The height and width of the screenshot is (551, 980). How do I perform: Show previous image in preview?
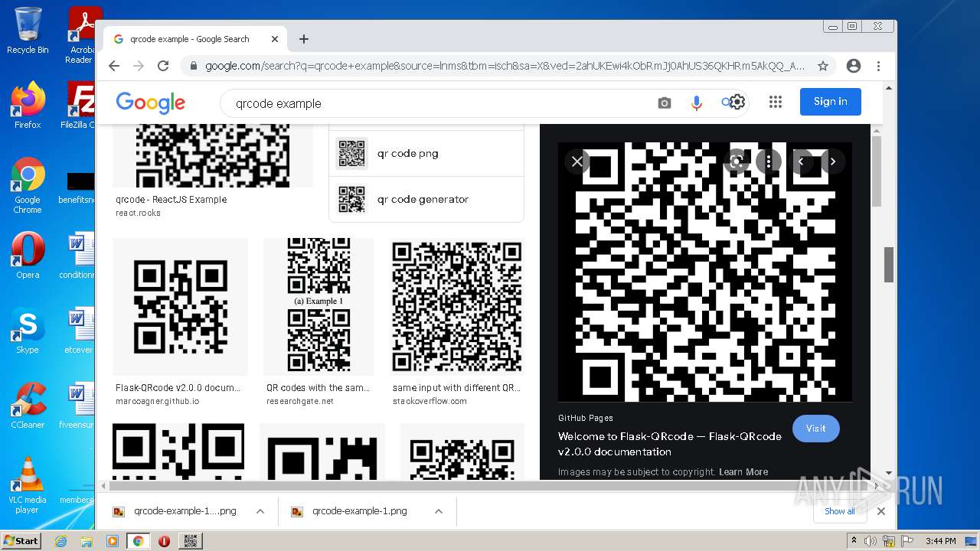coord(801,161)
